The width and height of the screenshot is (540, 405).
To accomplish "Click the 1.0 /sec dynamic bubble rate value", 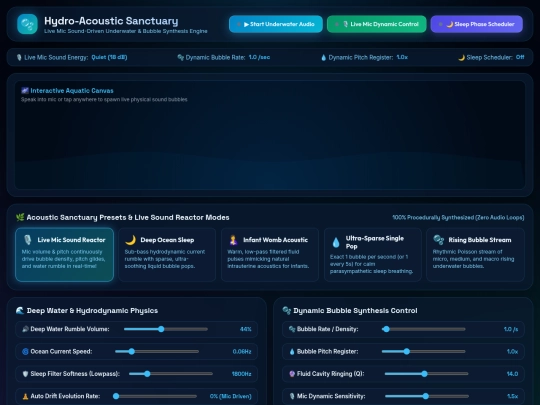I will click(259, 57).
